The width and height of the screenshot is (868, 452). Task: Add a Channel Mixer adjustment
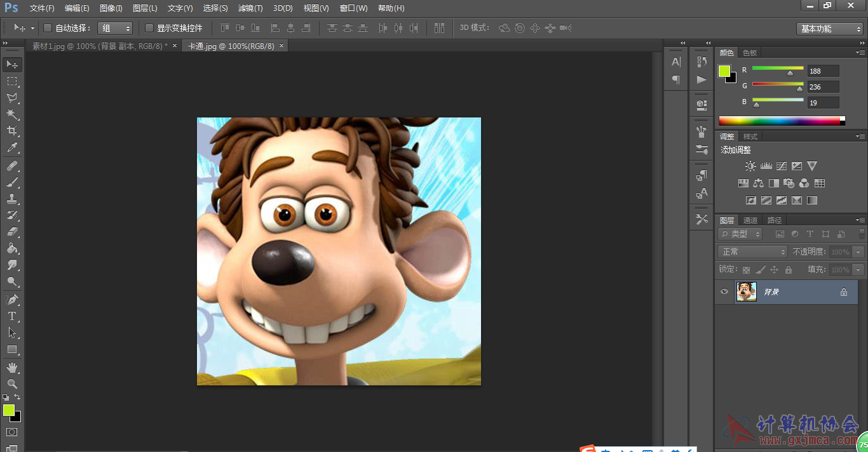[804, 183]
